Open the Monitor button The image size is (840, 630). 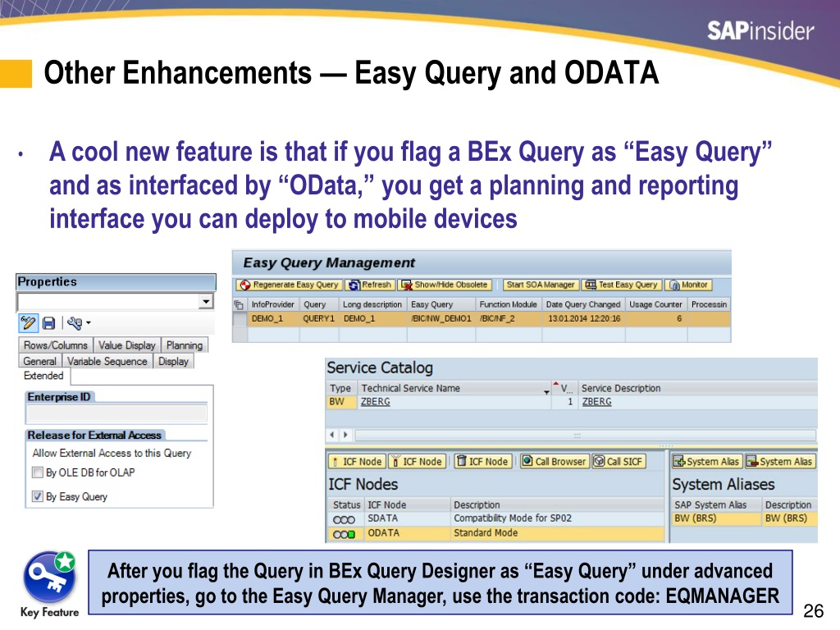coord(688,285)
